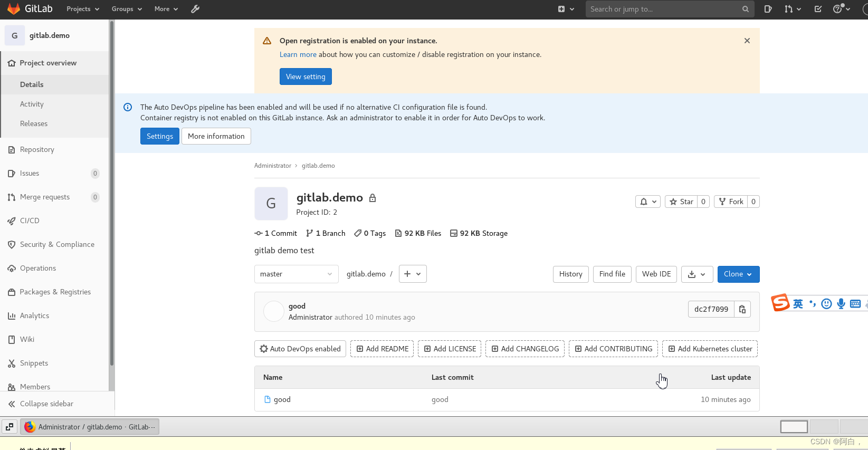Click Add LICENSE button
The width and height of the screenshot is (868, 450).
(x=450, y=349)
